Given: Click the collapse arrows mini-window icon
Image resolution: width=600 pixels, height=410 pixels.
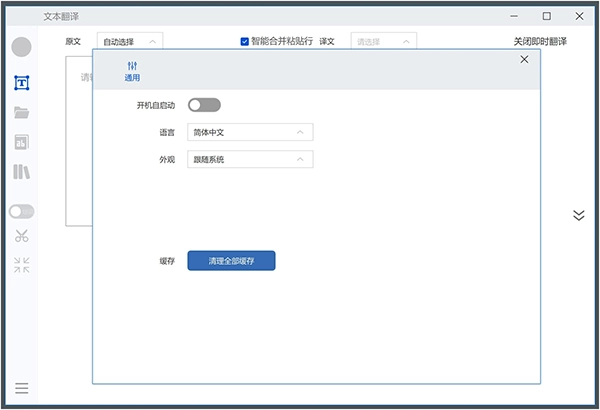Looking at the screenshot, I should pos(21,265).
